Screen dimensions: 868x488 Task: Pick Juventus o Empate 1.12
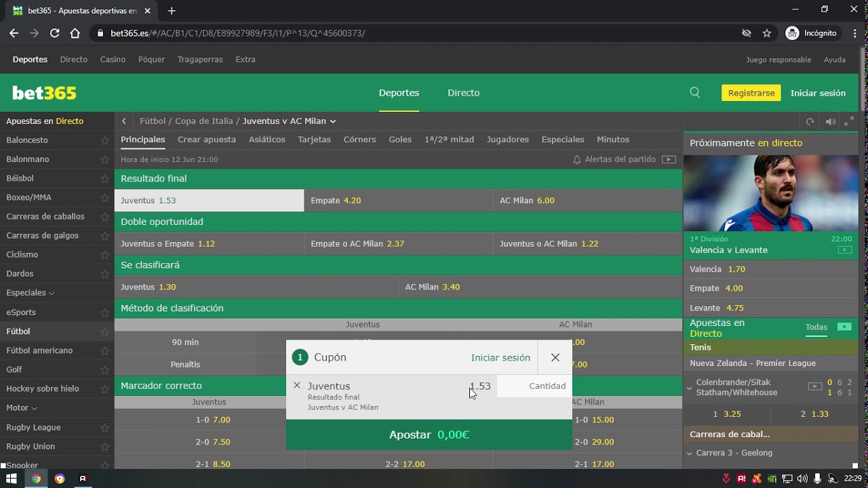point(209,244)
